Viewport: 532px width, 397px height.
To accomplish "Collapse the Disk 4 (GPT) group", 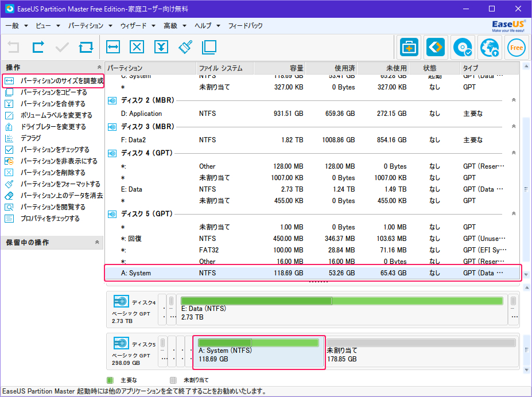I will click(514, 153).
